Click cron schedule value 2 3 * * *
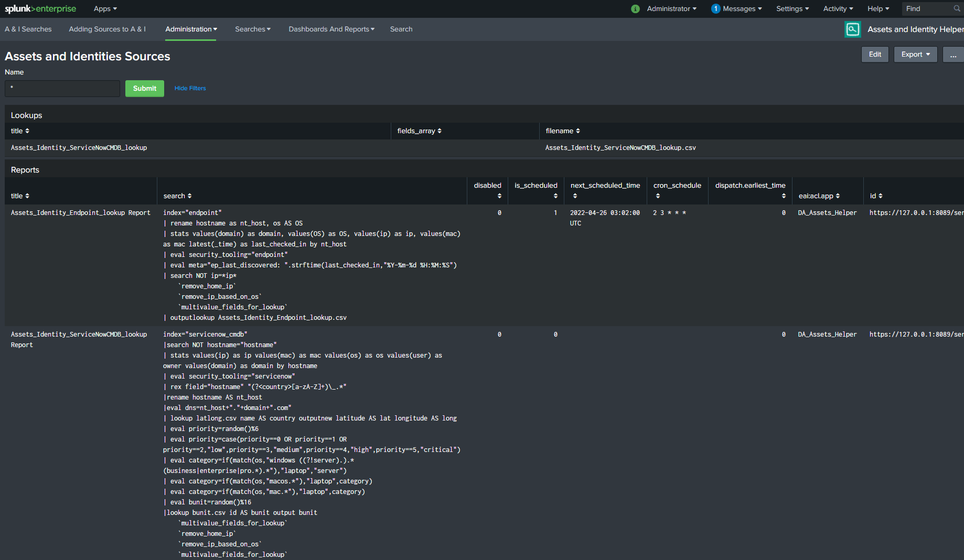 669,213
